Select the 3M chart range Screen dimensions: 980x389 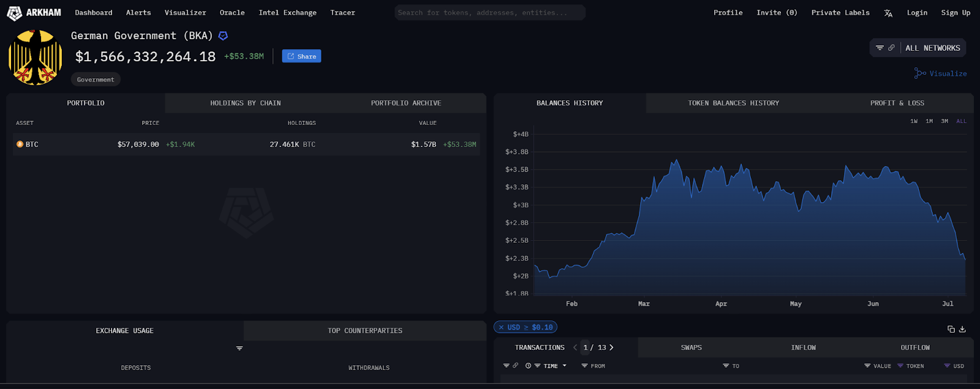[944, 121]
